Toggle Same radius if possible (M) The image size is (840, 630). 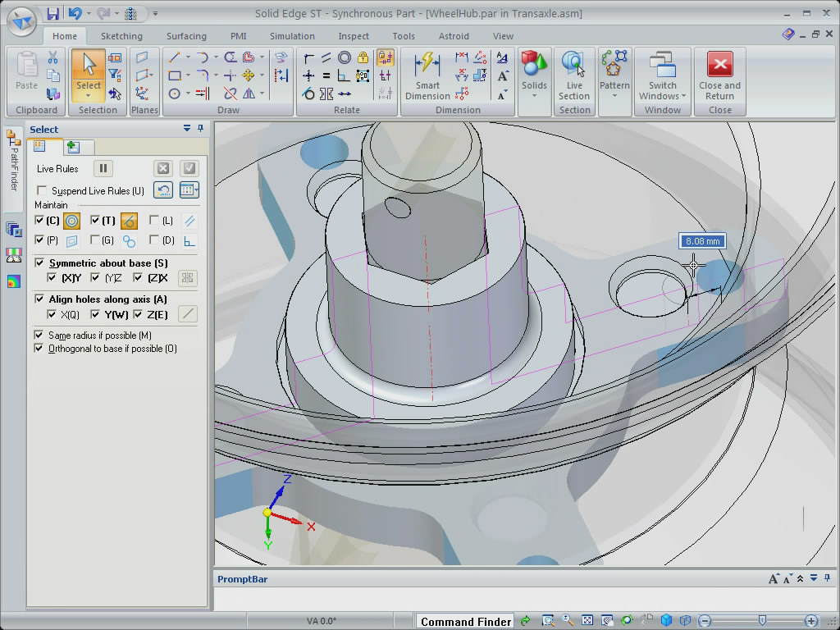[x=39, y=336]
